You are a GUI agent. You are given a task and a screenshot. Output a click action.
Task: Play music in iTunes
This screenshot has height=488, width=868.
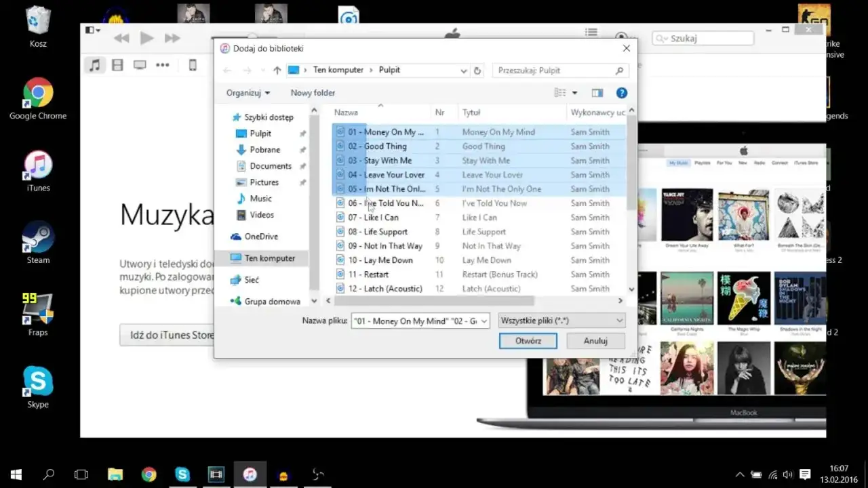pos(146,39)
